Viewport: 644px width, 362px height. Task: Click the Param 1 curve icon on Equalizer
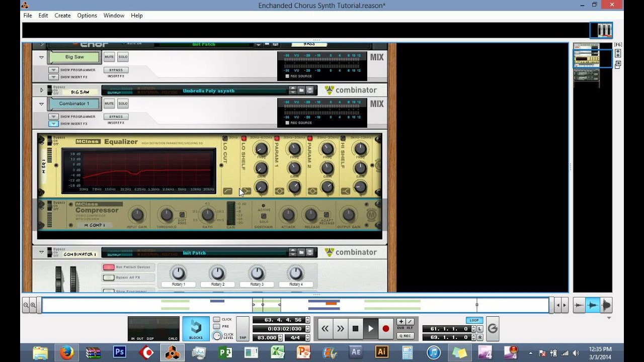(x=279, y=191)
